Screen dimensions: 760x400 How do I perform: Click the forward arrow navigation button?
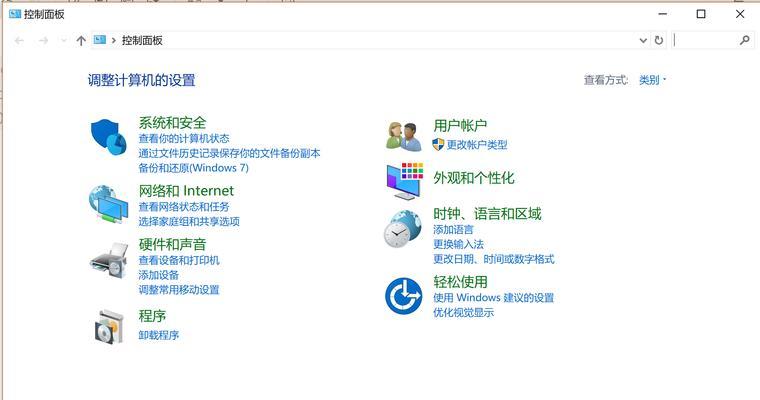click(x=44, y=41)
